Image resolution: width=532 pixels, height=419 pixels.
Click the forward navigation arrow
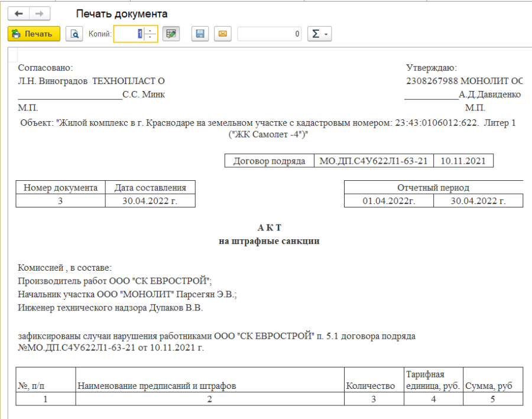pos(39,14)
